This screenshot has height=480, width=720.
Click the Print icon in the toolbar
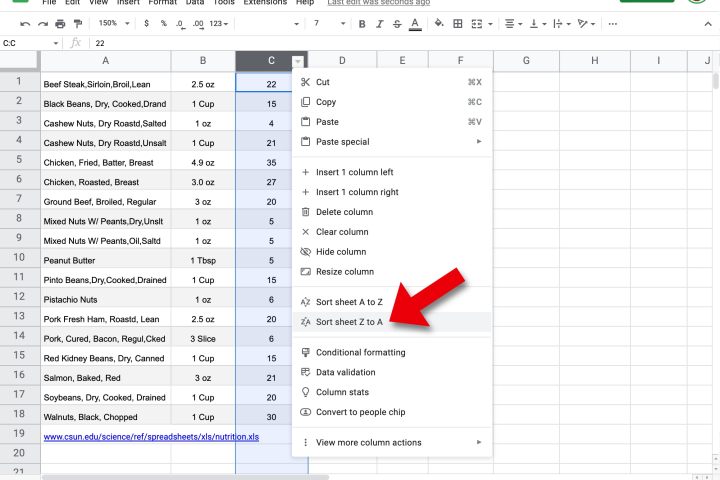tap(60, 23)
